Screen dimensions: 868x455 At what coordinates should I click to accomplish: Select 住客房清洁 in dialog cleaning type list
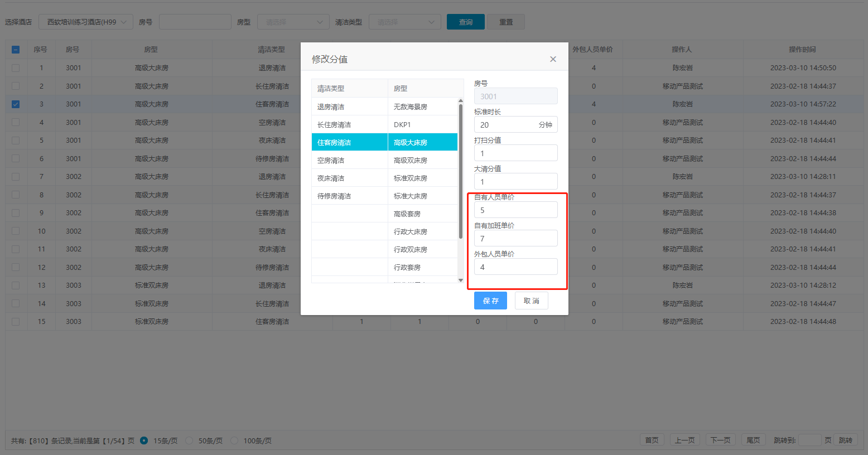[350, 142]
